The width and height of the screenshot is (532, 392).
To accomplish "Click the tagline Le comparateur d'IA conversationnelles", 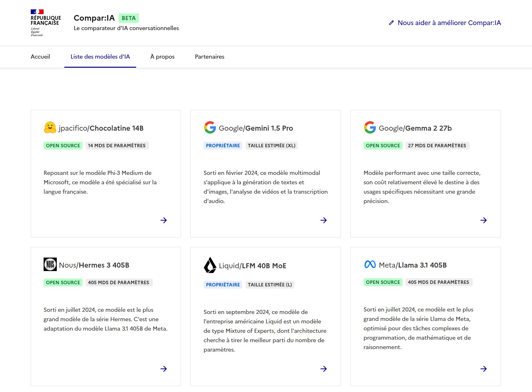I will (126, 28).
